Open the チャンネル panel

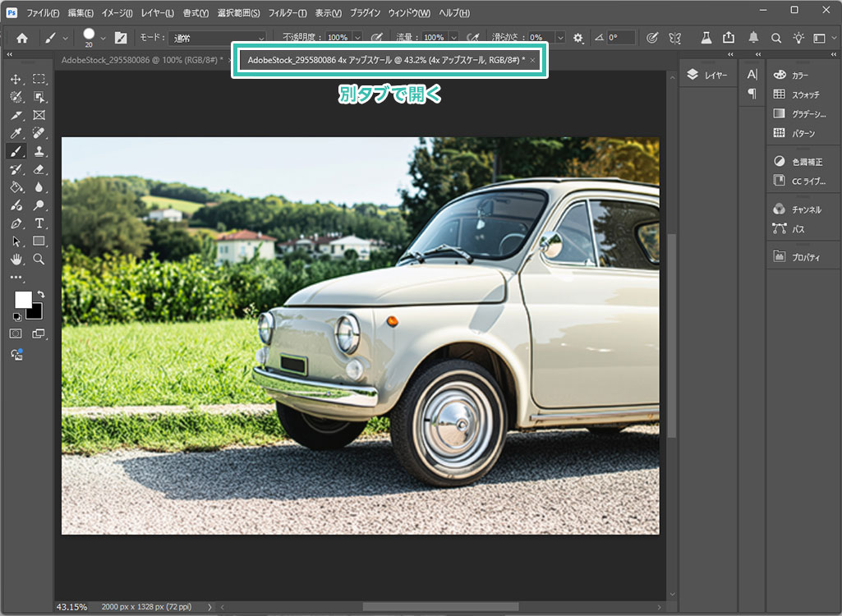pyautogui.click(x=799, y=209)
